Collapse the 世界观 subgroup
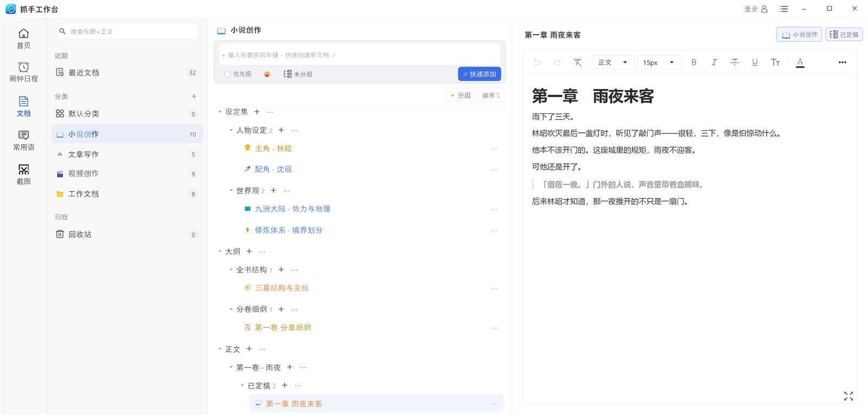This screenshot has height=415, width=868. [231, 190]
